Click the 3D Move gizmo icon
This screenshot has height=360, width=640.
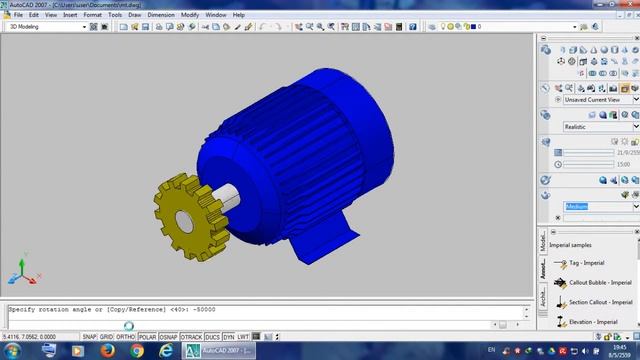pyautogui.click(x=561, y=61)
